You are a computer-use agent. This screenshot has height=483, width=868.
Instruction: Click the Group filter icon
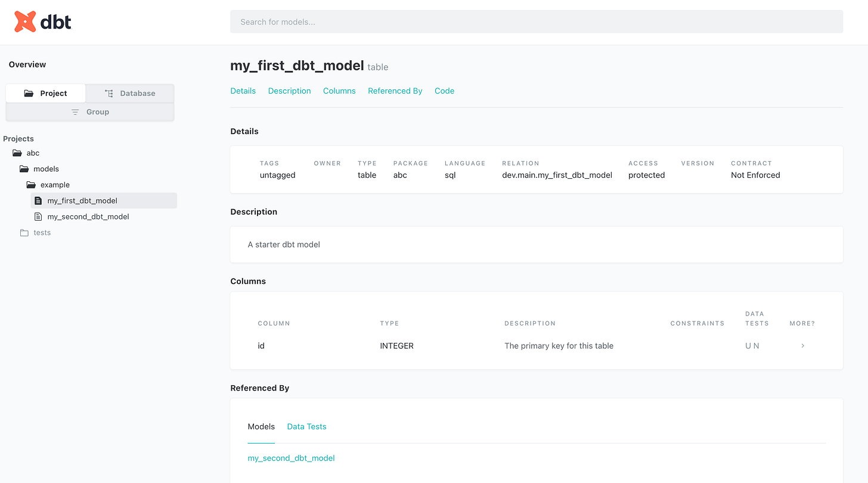tap(75, 112)
